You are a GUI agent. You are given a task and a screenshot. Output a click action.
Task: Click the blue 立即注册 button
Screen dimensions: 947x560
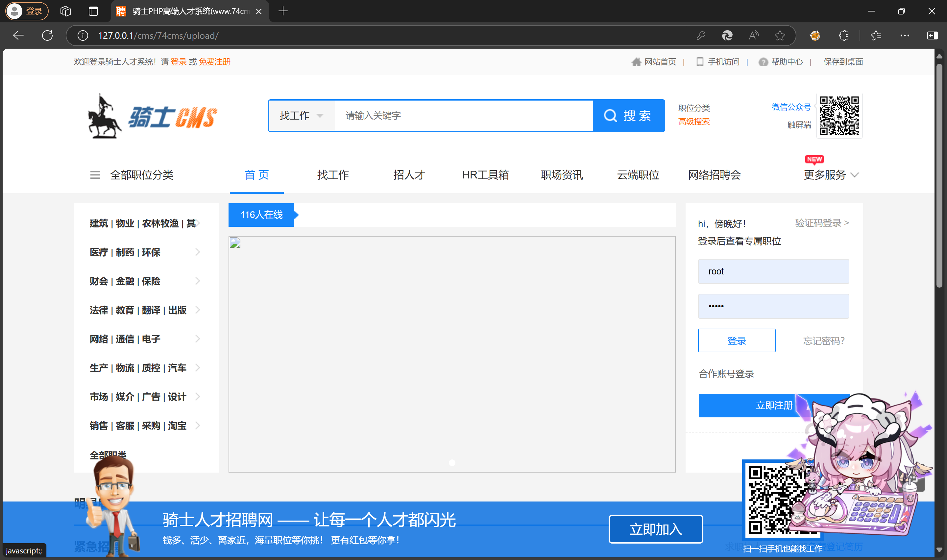pos(774,405)
